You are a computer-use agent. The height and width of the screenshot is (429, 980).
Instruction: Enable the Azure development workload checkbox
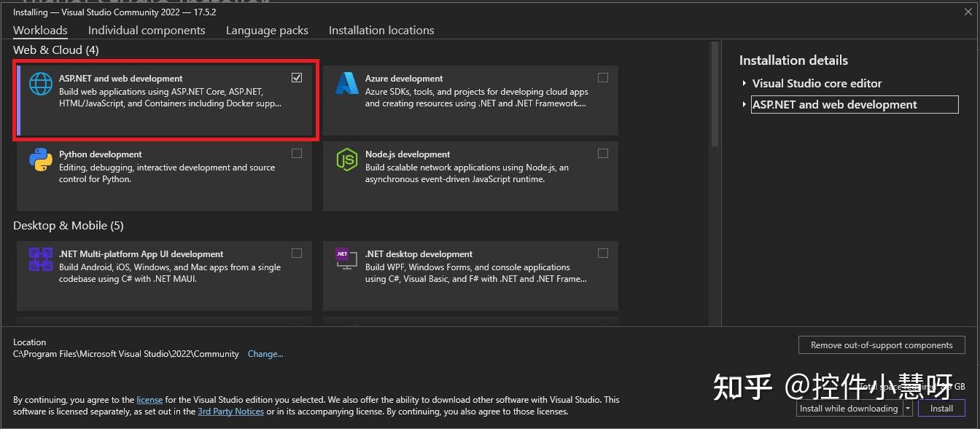pos(603,77)
